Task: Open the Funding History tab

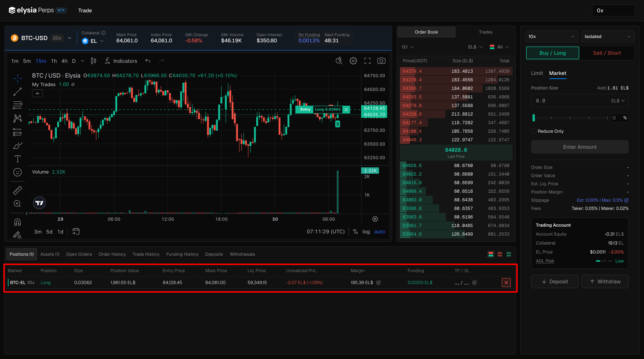Action: point(182,254)
